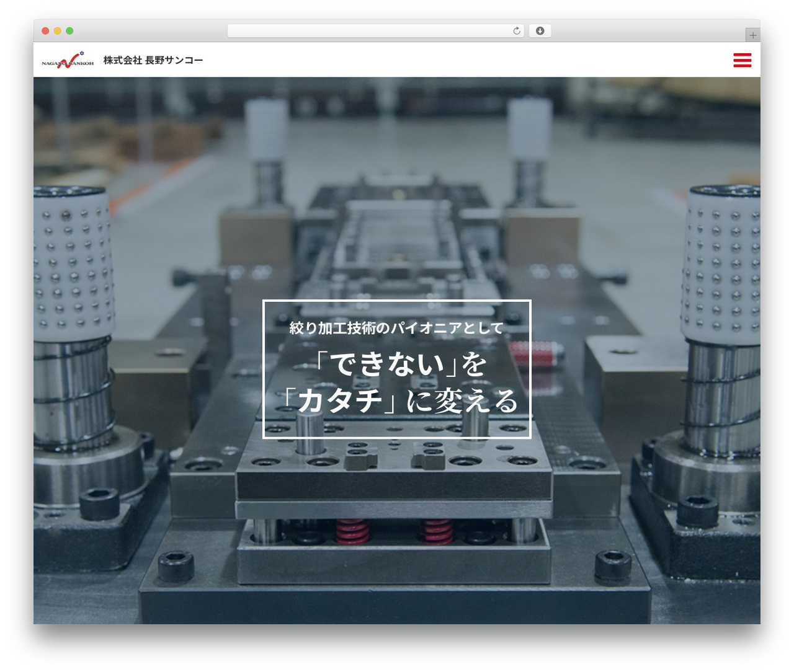Image resolution: width=794 pixels, height=672 pixels.
Task: Open a new tab with the plus button
Action: pos(752,35)
